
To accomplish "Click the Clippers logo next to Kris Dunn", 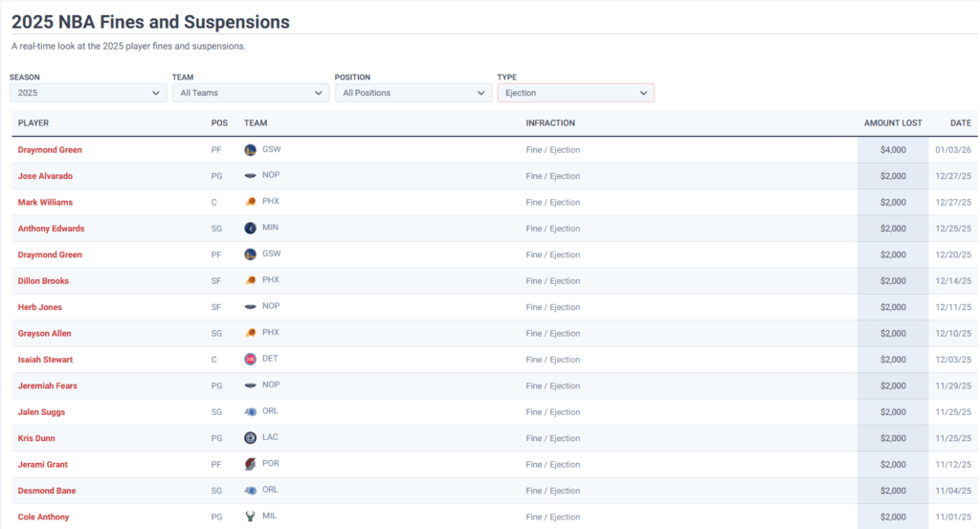I will click(x=251, y=438).
